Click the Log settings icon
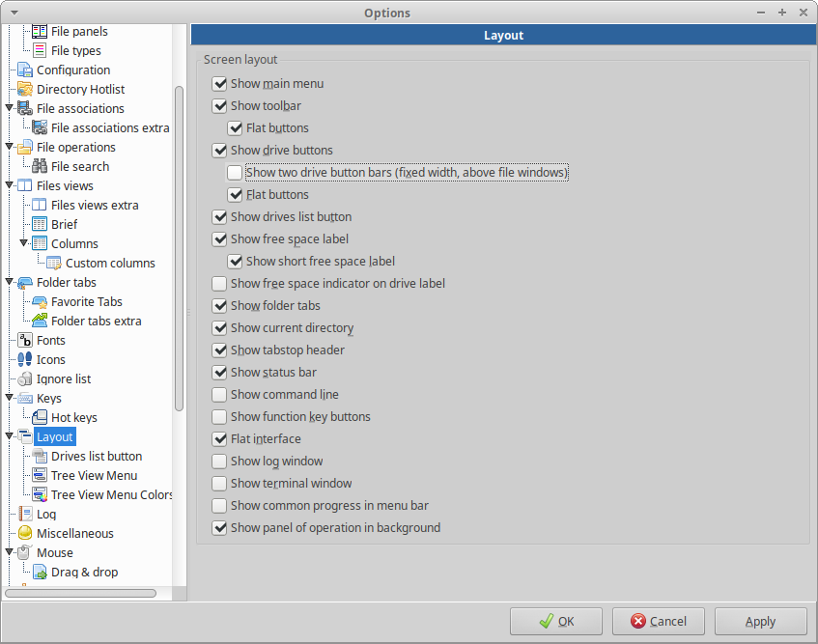 click(24, 514)
